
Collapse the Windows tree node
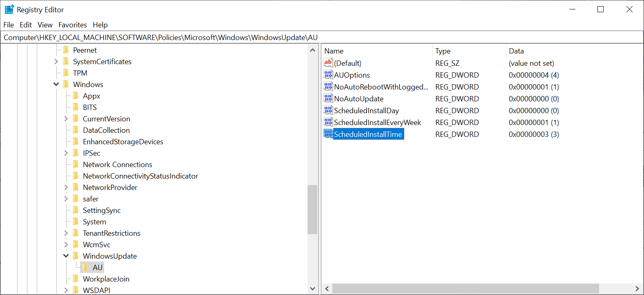pos(56,84)
